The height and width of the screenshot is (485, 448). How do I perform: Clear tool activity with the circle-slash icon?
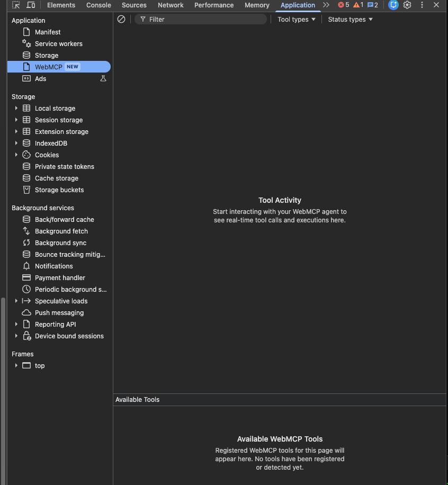[121, 19]
